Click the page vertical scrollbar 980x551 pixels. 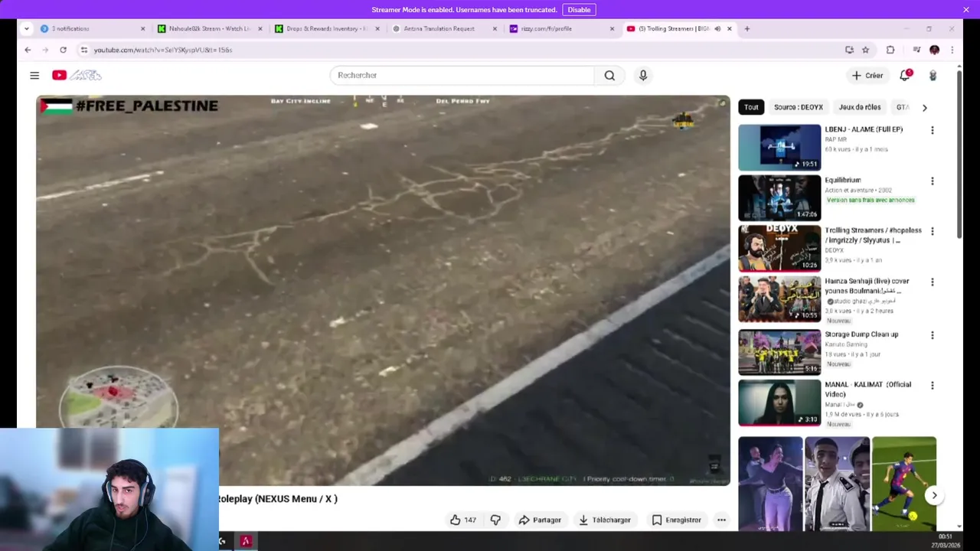click(x=959, y=153)
